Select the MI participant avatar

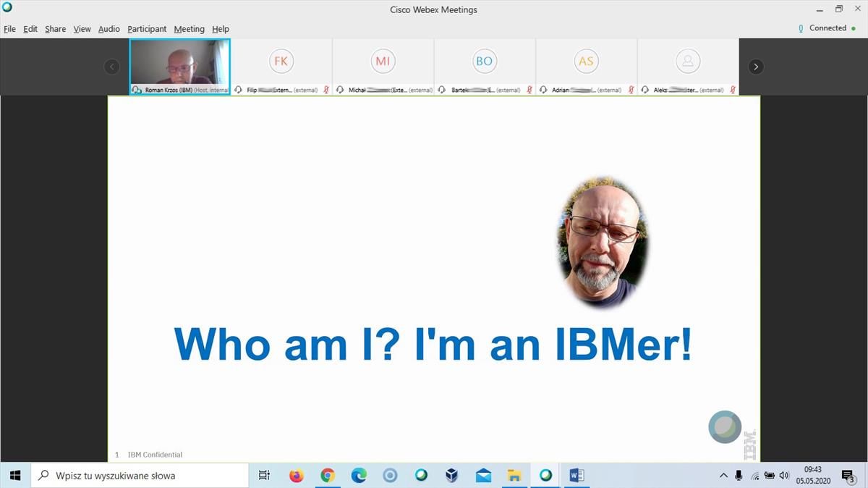coord(383,62)
